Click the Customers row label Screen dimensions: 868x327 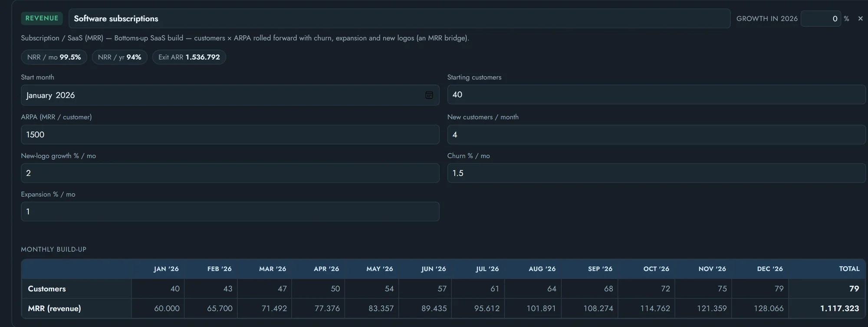click(x=47, y=289)
